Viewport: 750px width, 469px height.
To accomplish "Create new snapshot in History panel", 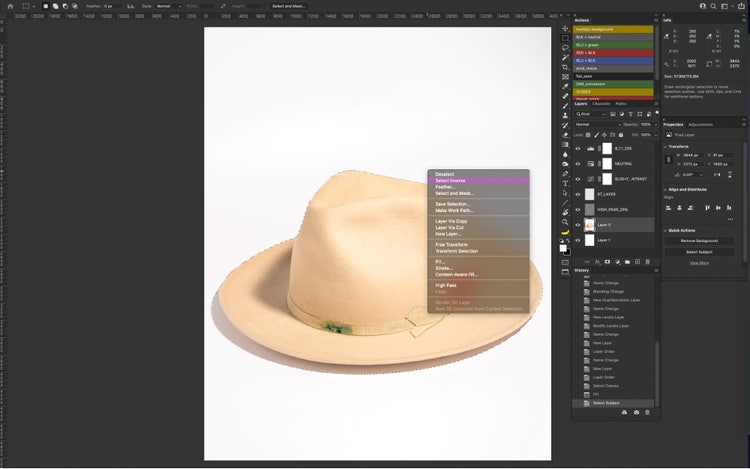I will coord(635,412).
